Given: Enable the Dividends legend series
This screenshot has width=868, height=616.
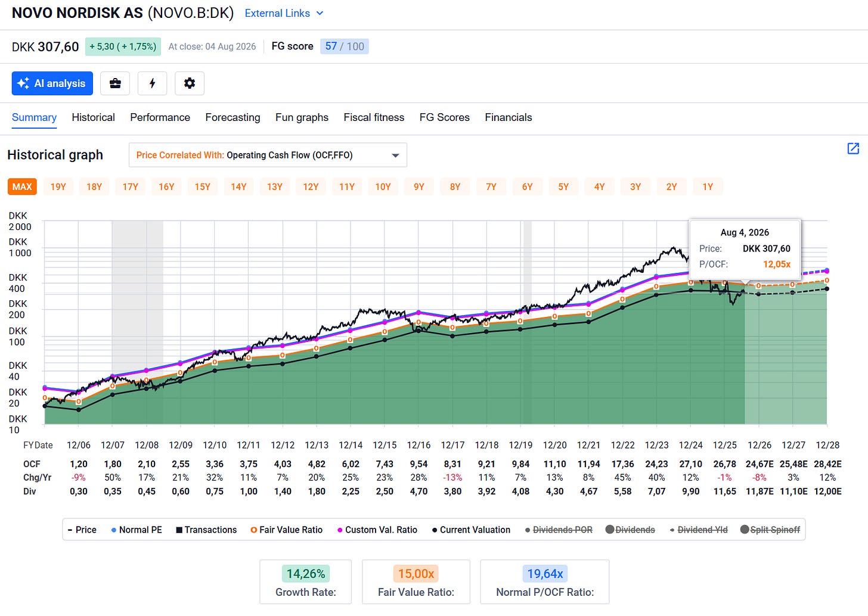Looking at the screenshot, I should point(630,530).
